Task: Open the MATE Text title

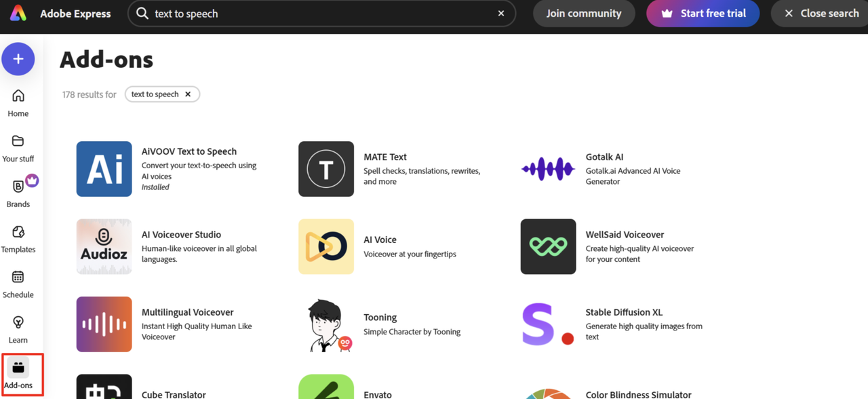Action: [385, 157]
